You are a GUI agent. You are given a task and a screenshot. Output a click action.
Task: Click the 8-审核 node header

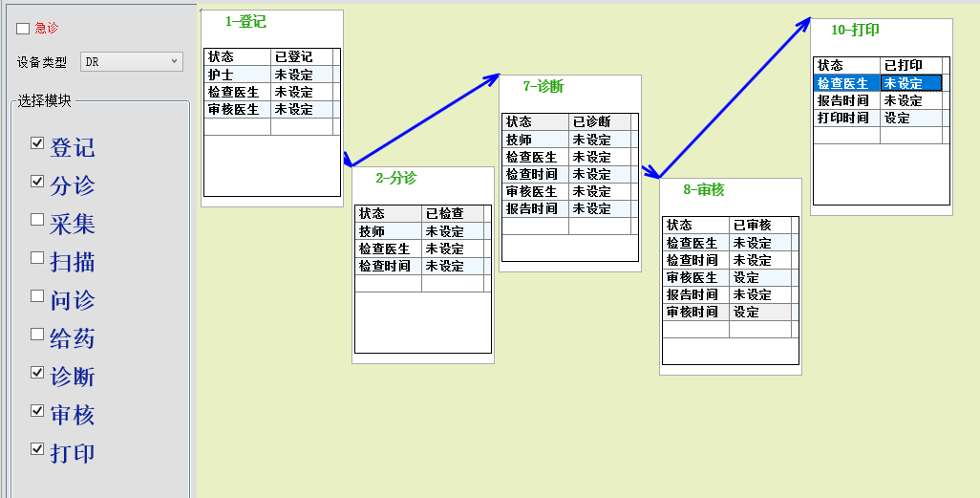(703, 190)
